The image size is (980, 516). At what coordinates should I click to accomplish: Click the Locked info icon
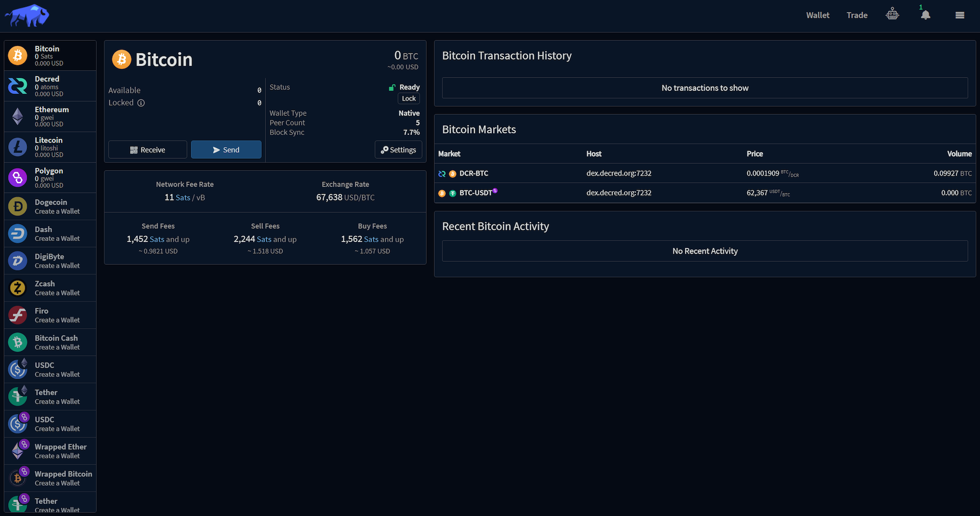(141, 103)
